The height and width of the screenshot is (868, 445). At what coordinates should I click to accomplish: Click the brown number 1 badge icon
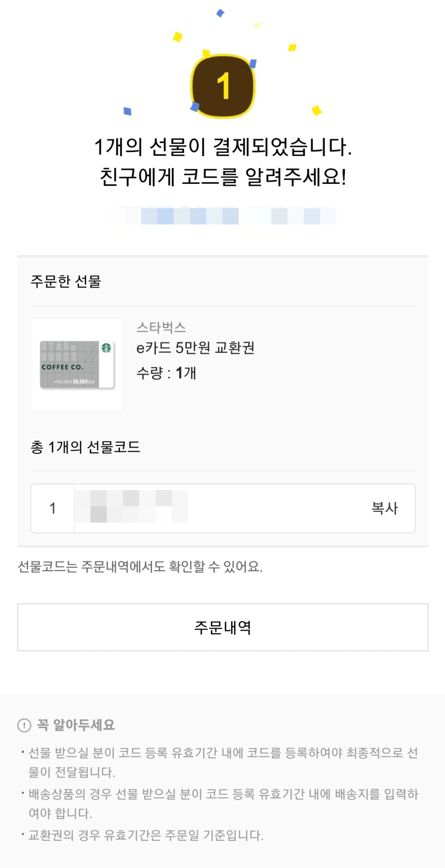pyautogui.click(x=223, y=86)
